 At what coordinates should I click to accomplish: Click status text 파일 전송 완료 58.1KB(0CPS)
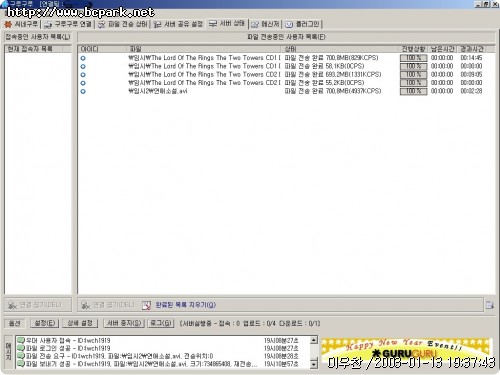pyautogui.click(x=324, y=66)
